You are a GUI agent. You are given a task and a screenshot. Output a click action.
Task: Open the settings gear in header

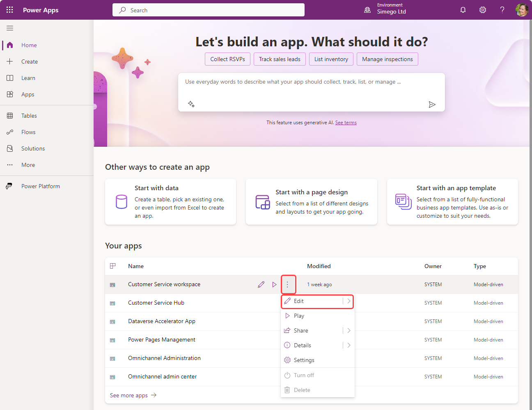coord(483,10)
